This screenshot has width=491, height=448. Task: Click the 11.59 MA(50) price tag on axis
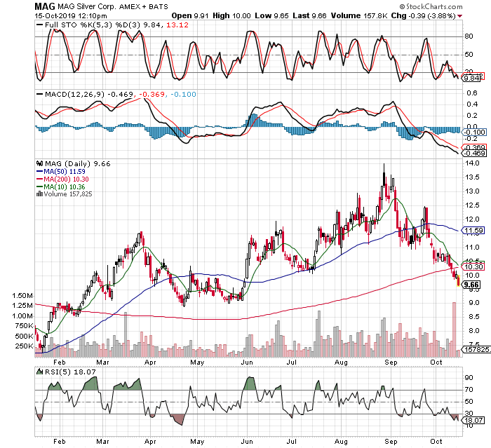coord(473,231)
